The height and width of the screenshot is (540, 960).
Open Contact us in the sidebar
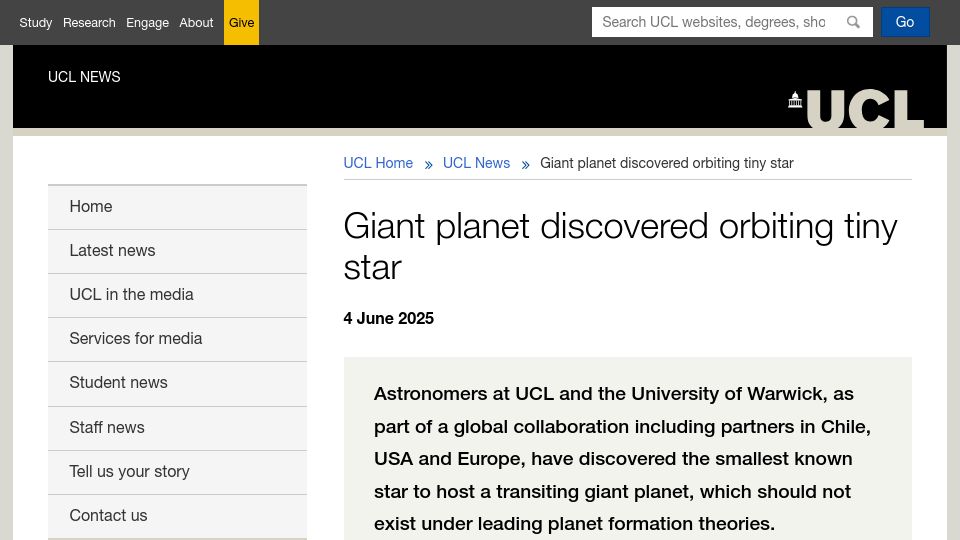tap(178, 516)
